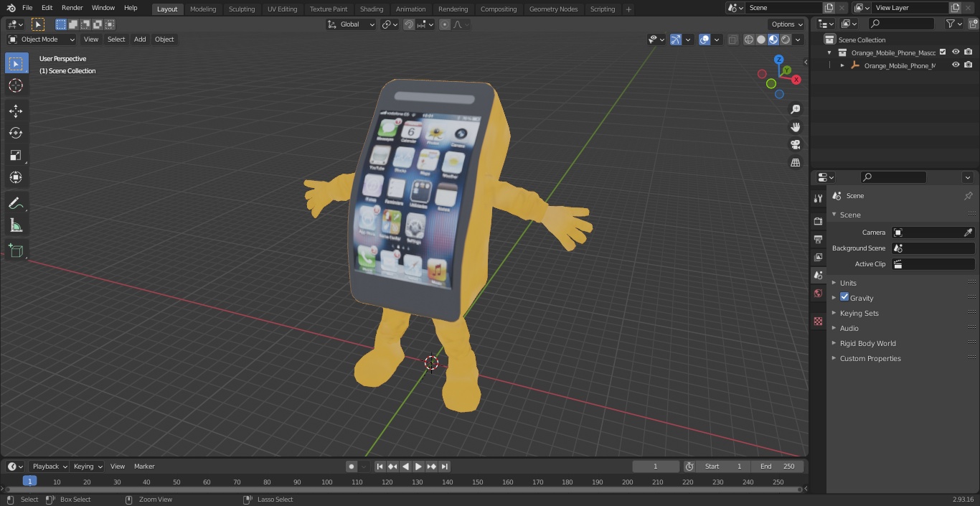Switch to the UV Editing workspace tab

tap(282, 9)
